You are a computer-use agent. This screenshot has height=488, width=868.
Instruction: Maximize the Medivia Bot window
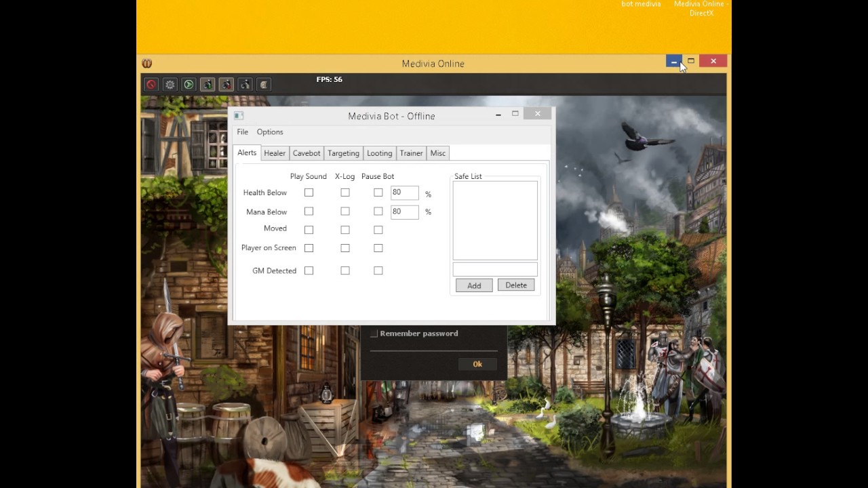pyautogui.click(x=515, y=114)
